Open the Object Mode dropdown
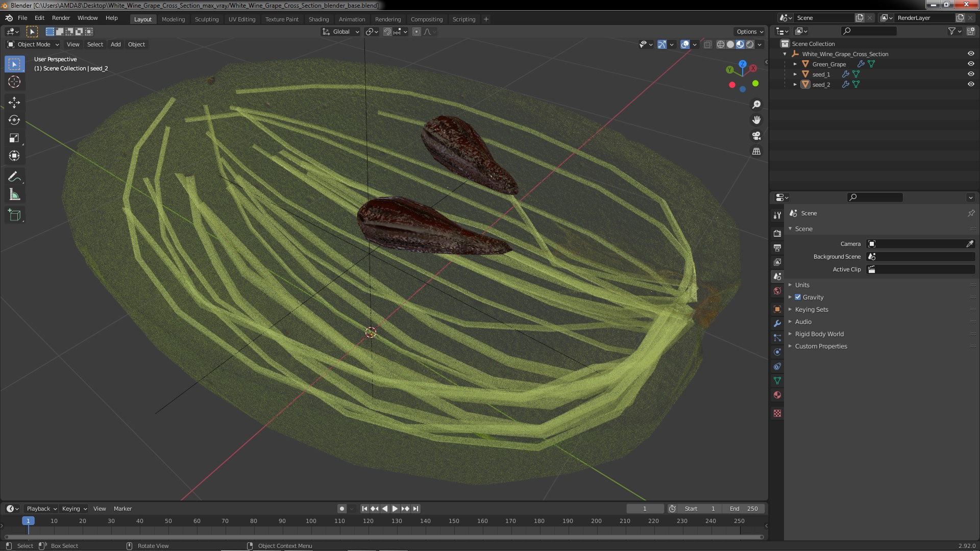Image resolution: width=980 pixels, height=551 pixels. tap(33, 44)
